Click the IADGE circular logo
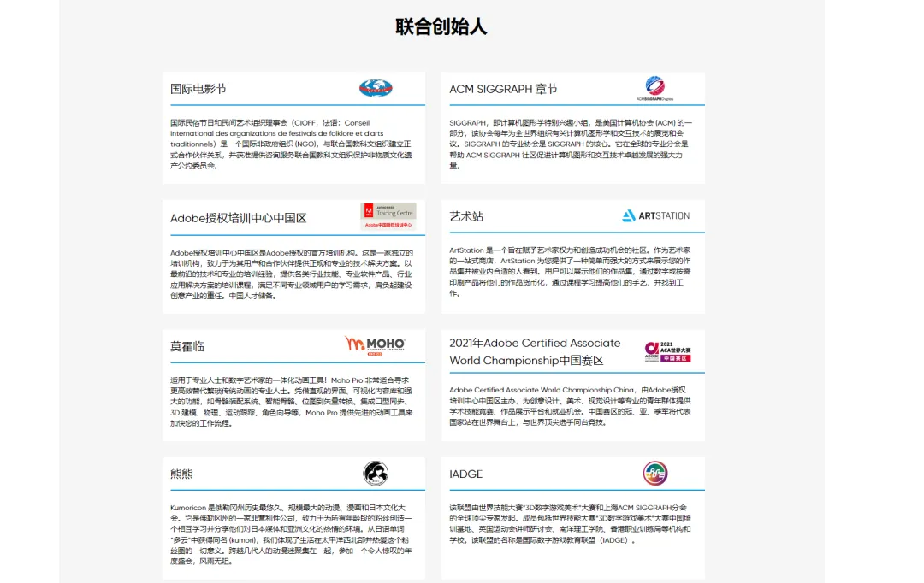The image size is (924, 583). click(654, 473)
